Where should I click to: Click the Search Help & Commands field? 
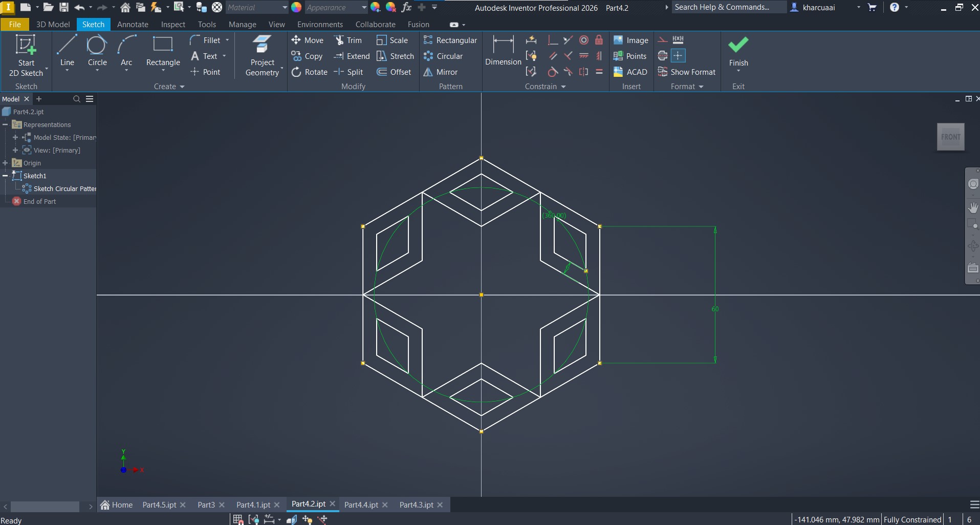(727, 7)
